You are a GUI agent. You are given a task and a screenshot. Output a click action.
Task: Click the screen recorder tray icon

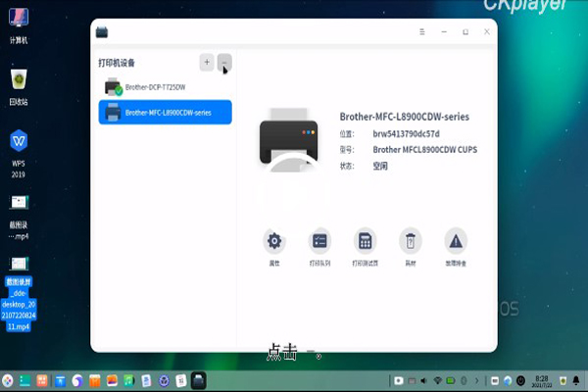pyautogui.click(x=399, y=381)
